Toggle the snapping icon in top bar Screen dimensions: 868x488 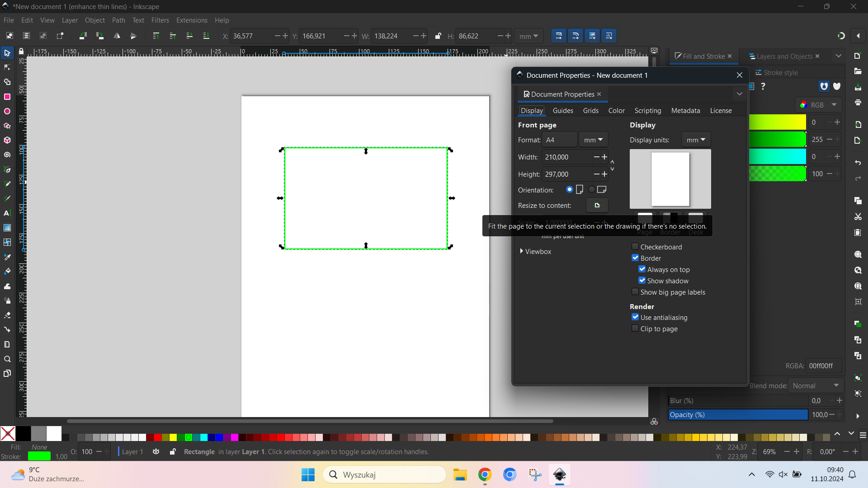pos(841,36)
